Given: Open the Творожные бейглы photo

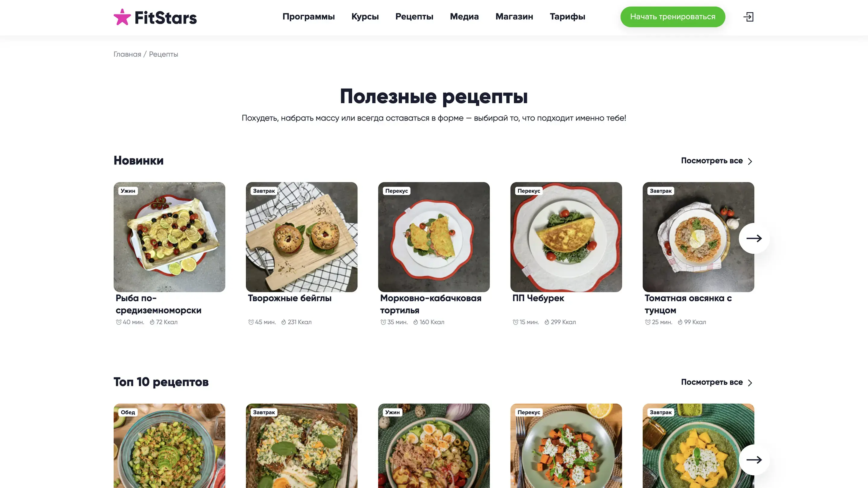Looking at the screenshot, I should (302, 237).
